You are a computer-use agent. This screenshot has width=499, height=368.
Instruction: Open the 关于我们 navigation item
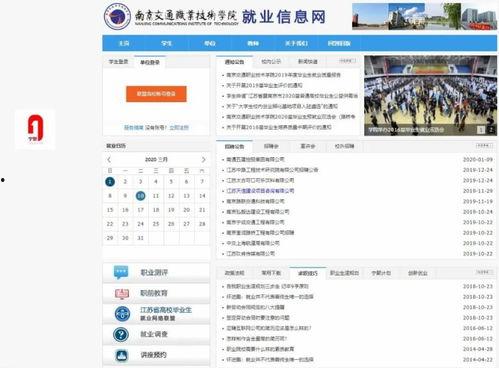pyautogui.click(x=296, y=43)
